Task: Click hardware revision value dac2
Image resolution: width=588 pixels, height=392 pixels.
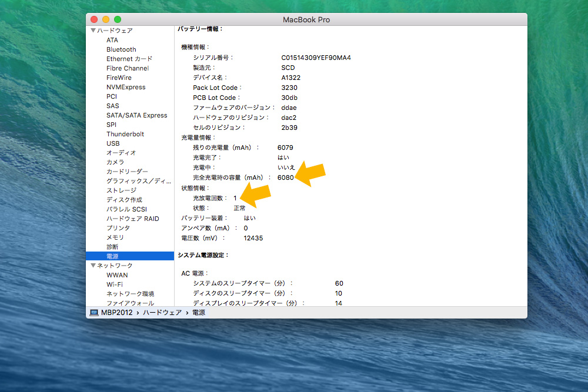Action: point(289,118)
